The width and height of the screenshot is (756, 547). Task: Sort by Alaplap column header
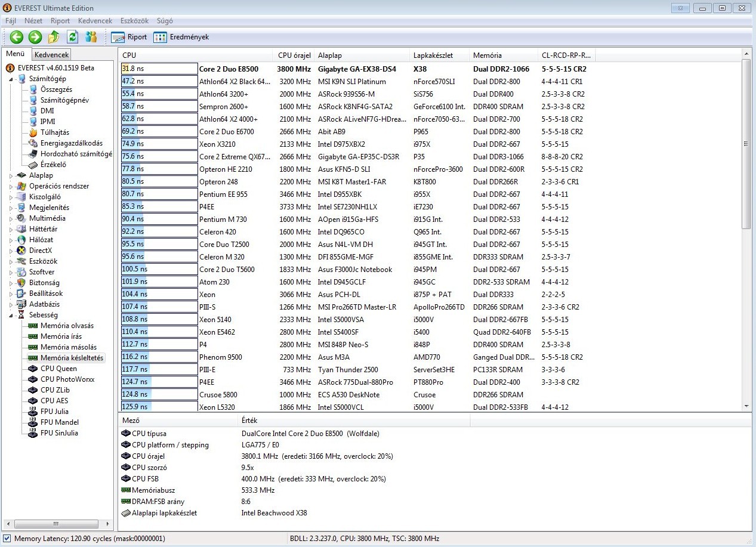point(362,55)
